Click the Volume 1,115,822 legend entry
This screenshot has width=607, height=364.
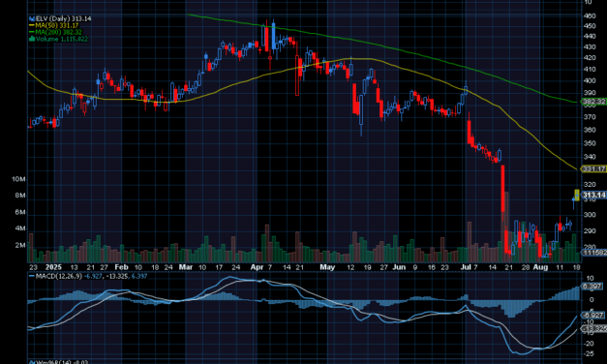[x=62, y=39]
